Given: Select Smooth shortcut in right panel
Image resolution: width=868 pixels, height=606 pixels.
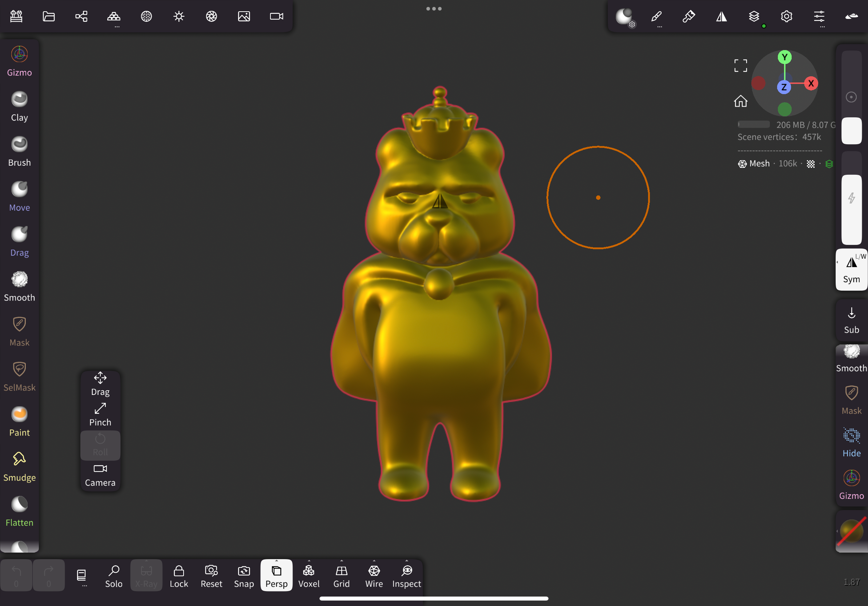Looking at the screenshot, I should (x=851, y=359).
